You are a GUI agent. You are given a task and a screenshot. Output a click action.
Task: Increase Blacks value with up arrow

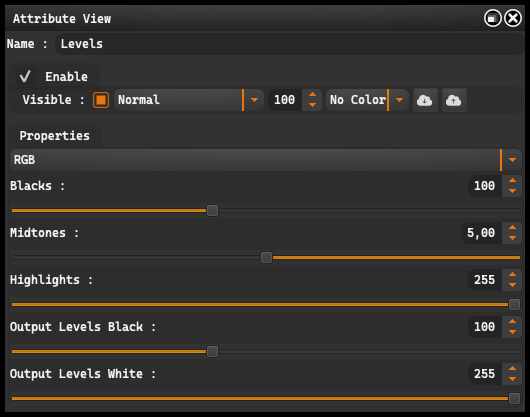point(512,181)
